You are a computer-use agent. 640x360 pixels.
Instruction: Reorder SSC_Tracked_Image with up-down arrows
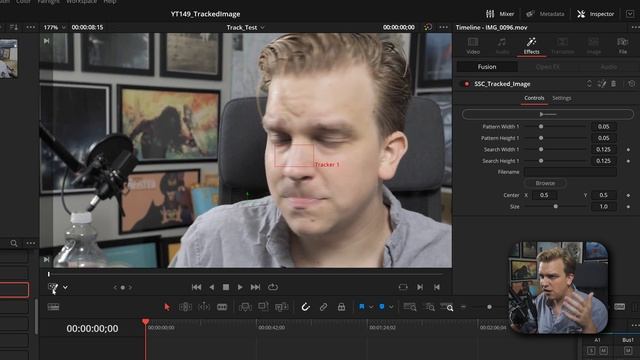tap(589, 84)
